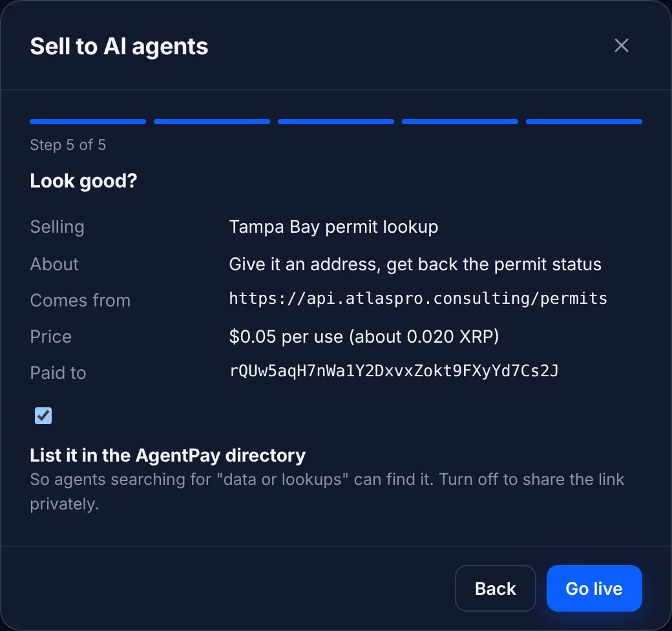This screenshot has width=672, height=631.
Task: Select the second progress step segment
Action: point(212,122)
